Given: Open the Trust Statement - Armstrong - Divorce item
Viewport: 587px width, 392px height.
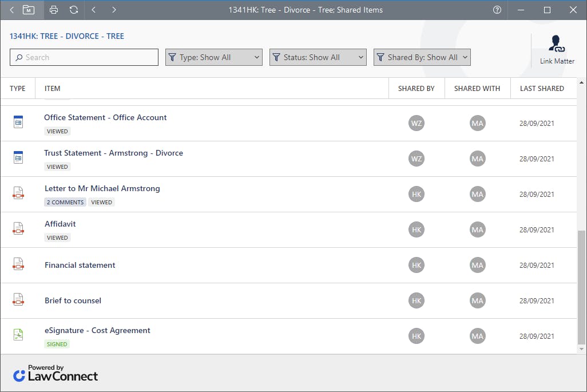Looking at the screenshot, I should coord(113,153).
